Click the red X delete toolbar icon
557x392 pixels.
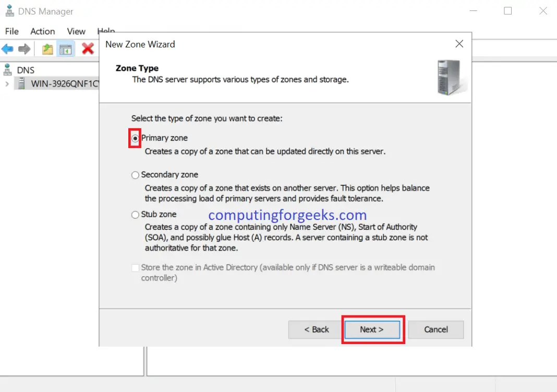(x=88, y=48)
